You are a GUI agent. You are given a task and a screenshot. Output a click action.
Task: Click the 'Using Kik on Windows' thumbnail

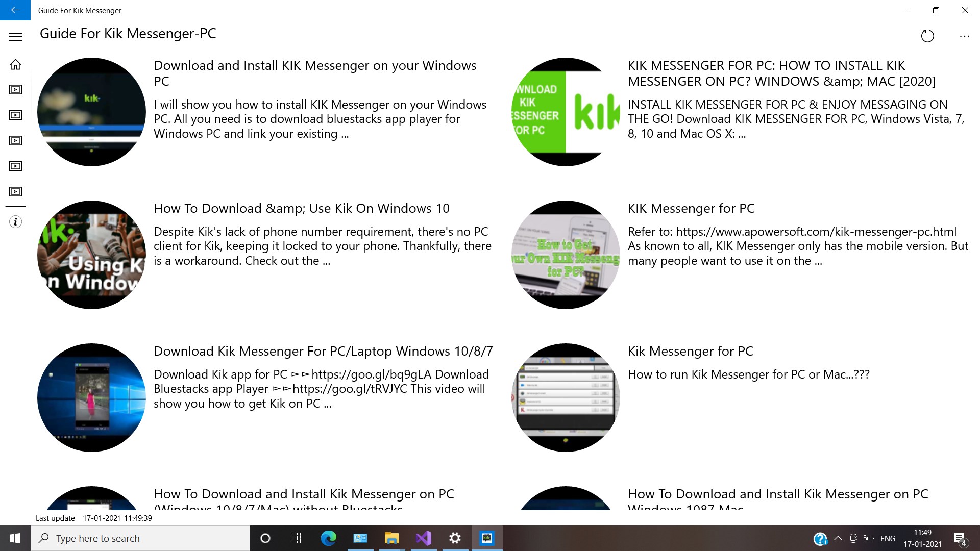[91, 255]
